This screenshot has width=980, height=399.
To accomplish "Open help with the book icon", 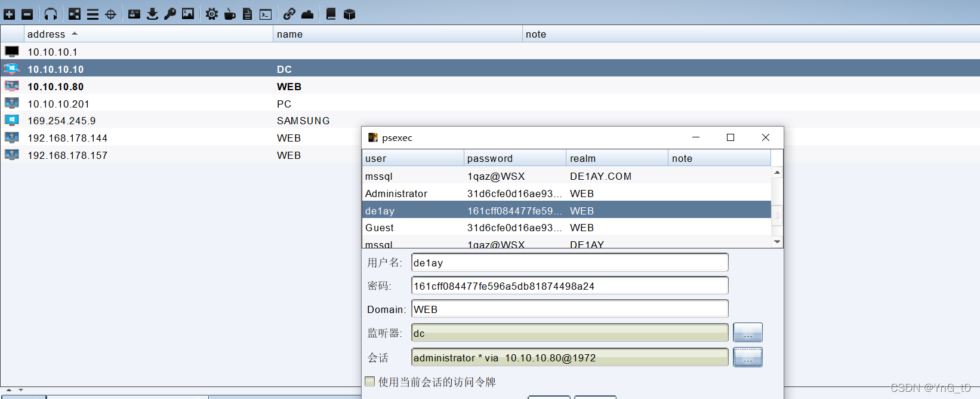I will [x=331, y=14].
